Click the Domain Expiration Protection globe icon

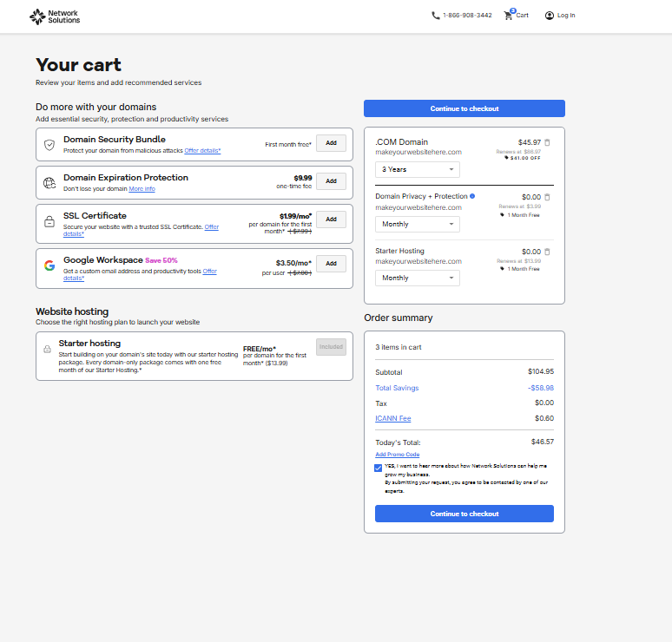pos(49,183)
